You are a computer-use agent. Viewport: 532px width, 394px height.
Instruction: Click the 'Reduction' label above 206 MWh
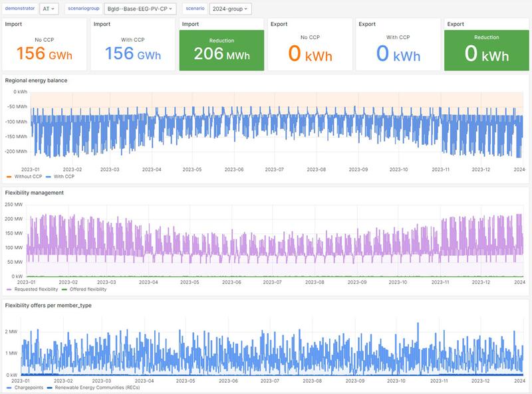(221, 41)
